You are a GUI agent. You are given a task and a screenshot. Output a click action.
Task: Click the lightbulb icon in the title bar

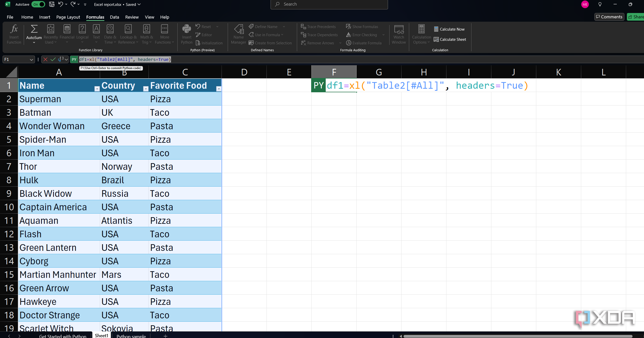coord(600,4)
